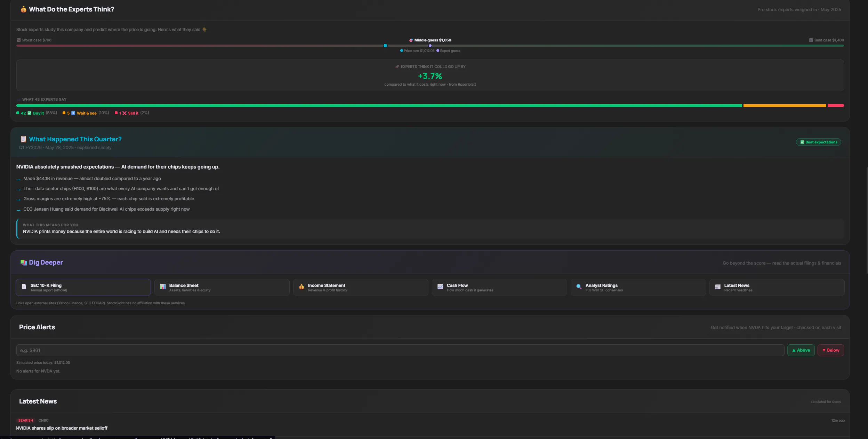Click the CEO Jensen Huang bullet line

[106, 209]
